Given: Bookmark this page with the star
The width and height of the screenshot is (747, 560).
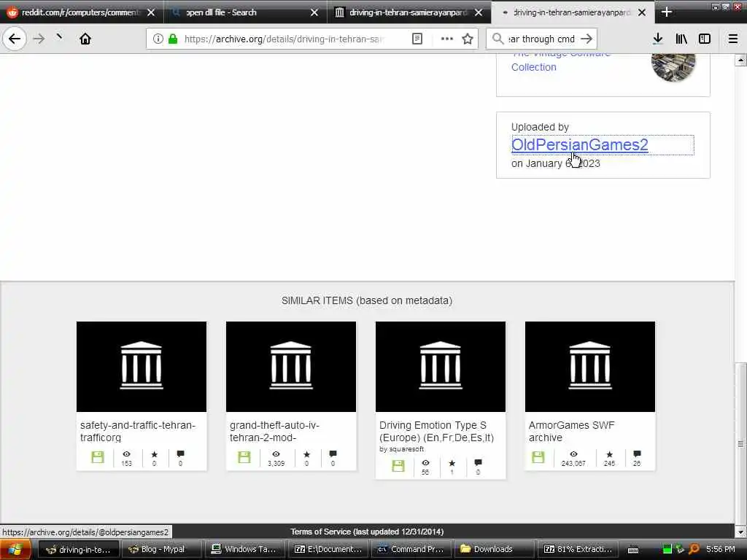Looking at the screenshot, I should [468, 39].
